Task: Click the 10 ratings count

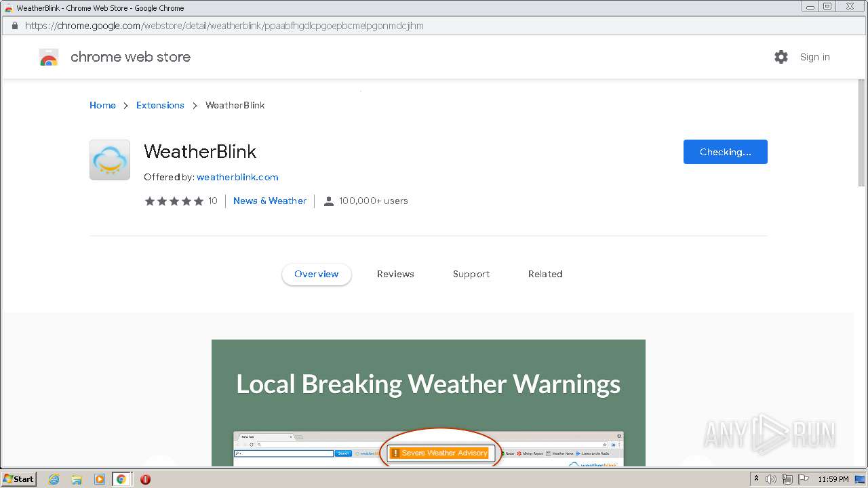Action: click(213, 201)
